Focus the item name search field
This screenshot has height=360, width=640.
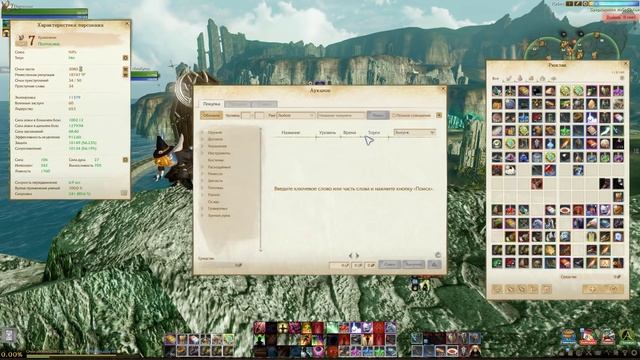pyautogui.click(x=341, y=116)
